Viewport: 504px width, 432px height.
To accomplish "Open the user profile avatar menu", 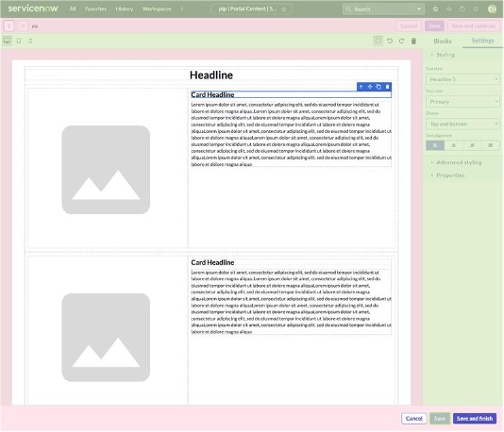I will [492, 9].
